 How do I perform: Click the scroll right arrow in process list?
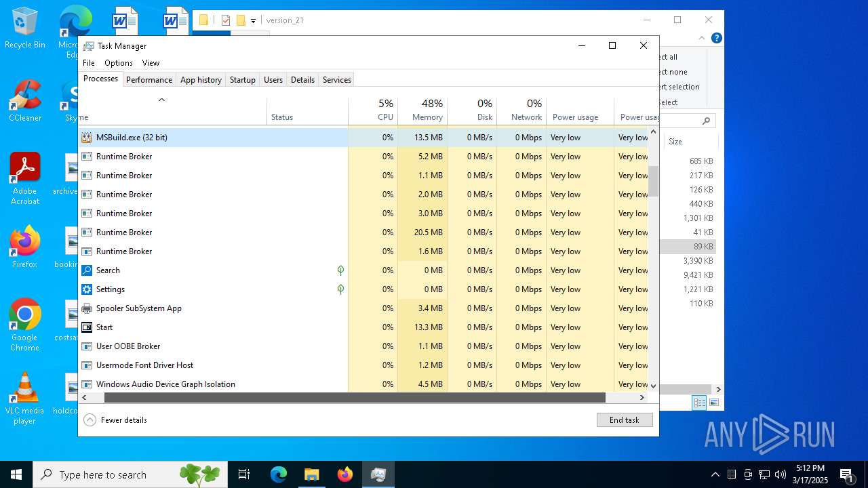[644, 398]
